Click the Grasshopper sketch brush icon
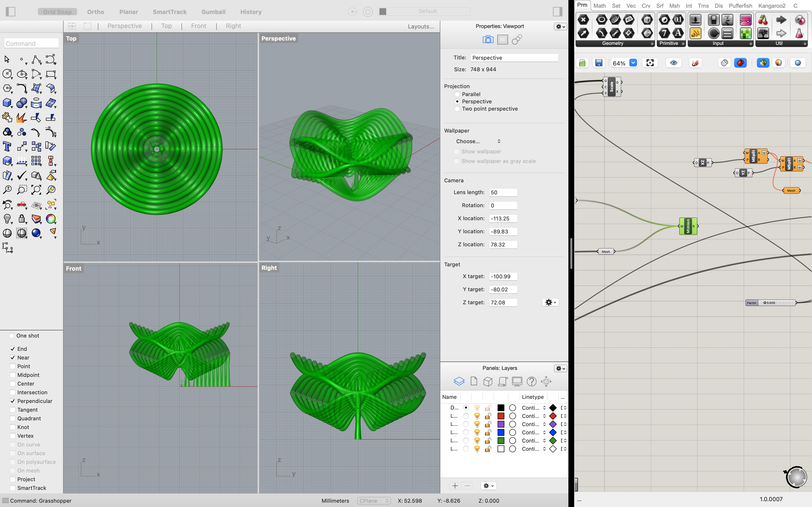Viewport: 812px width, 507px height. (695, 63)
